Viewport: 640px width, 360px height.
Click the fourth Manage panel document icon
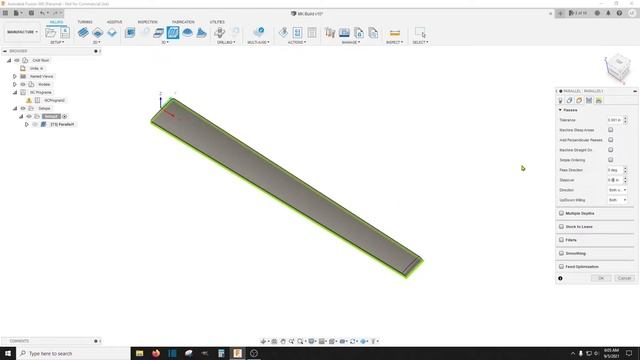pyautogui.click(x=373, y=33)
